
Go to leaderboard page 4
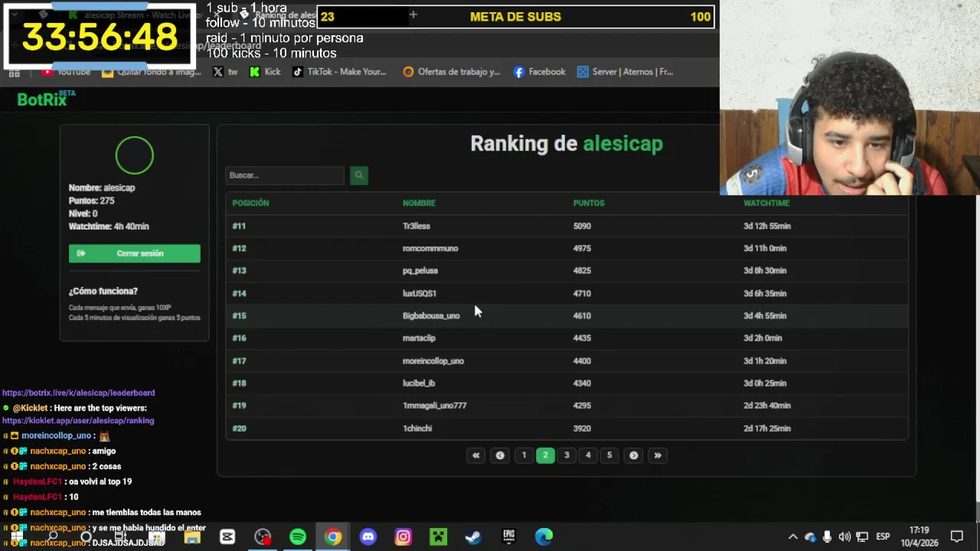coord(588,455)
